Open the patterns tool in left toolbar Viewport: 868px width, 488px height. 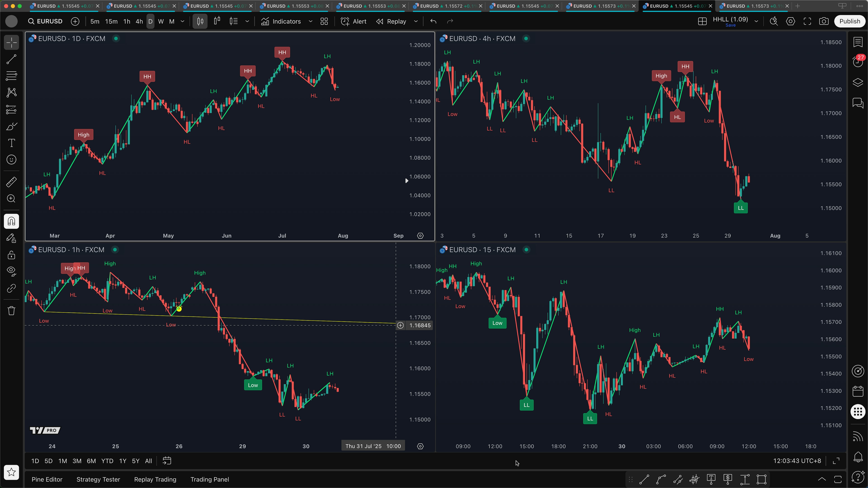point(12,93)
